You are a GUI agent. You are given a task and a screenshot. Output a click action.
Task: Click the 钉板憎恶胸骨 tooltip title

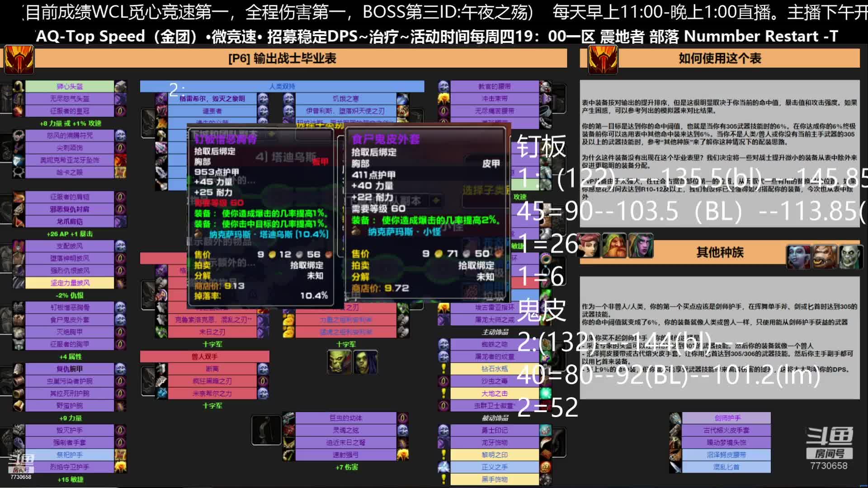tap(226, 140)
